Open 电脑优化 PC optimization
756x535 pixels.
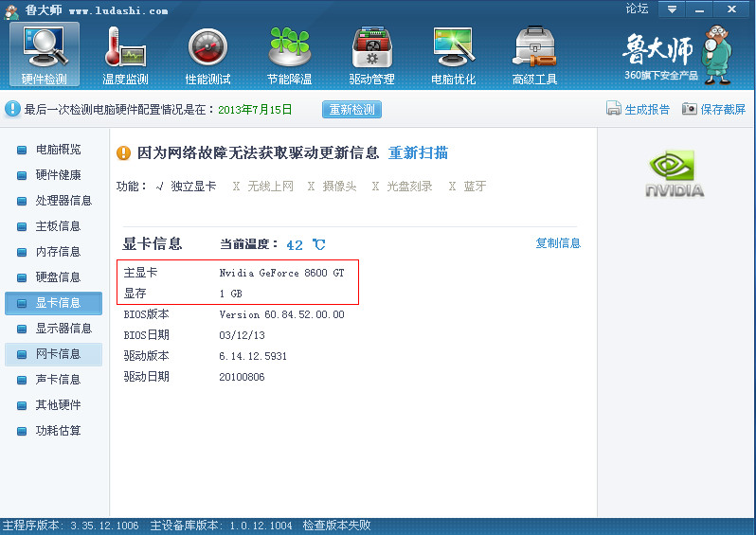pos(453,55)
